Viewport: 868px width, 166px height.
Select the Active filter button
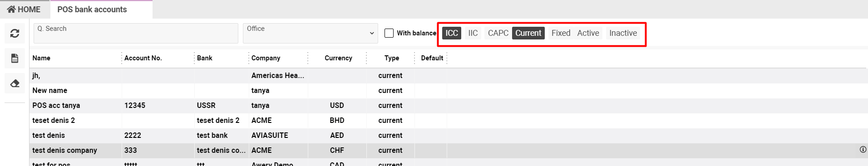pyautogui.click(x=588, y=33)
